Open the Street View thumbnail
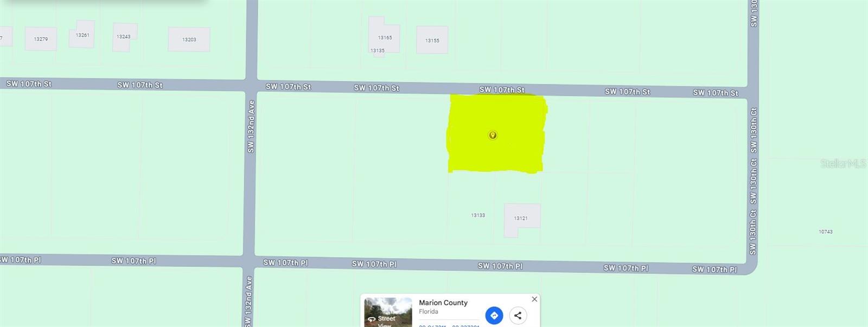Image resolution: width=868 pixels, height=327 pixels. tap(388, 312)
